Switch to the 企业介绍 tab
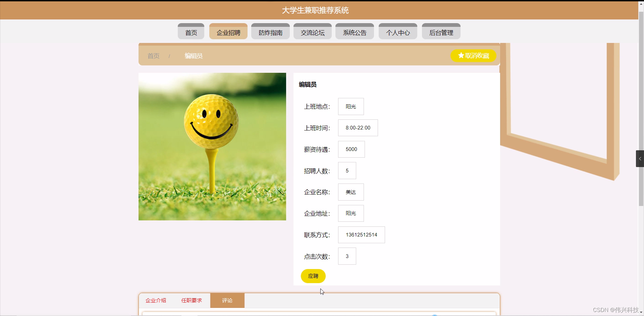Viewport: 644px width, 316px height. pos(155,300)
